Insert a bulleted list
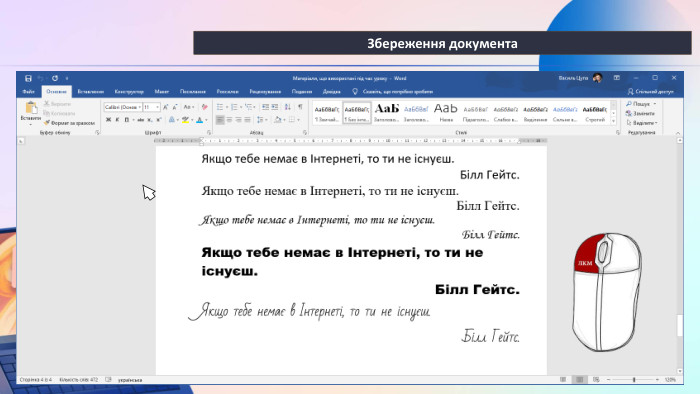The image size is (700, 394). coord(221,107)
